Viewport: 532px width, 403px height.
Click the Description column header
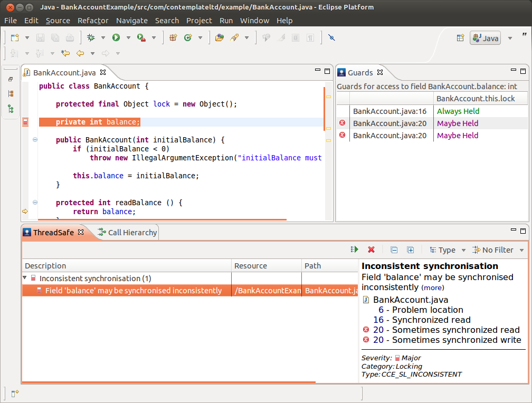pyautogui.click(x=127, y=266)
